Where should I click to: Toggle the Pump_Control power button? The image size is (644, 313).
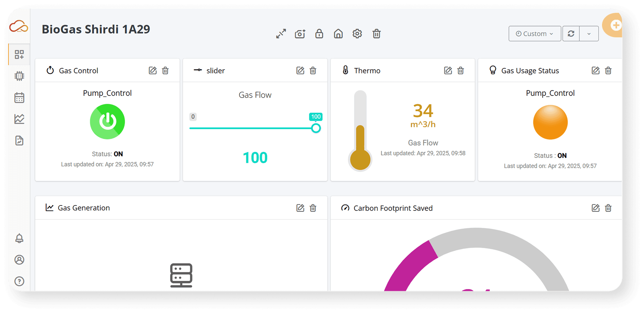[107, 122]
